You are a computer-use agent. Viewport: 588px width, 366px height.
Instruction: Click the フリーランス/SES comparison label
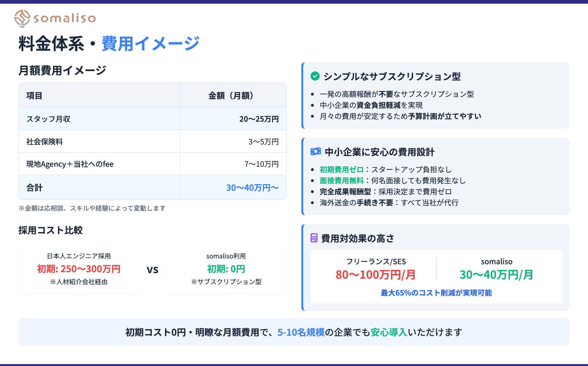[x=376, y=261]
